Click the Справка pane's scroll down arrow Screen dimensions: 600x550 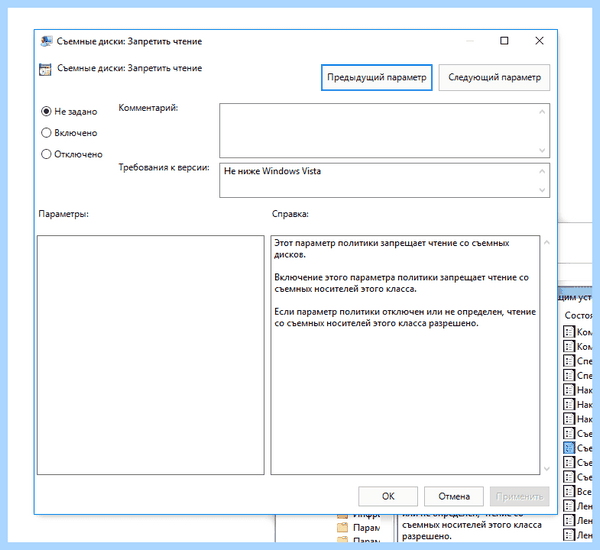[x=547, y=468]
